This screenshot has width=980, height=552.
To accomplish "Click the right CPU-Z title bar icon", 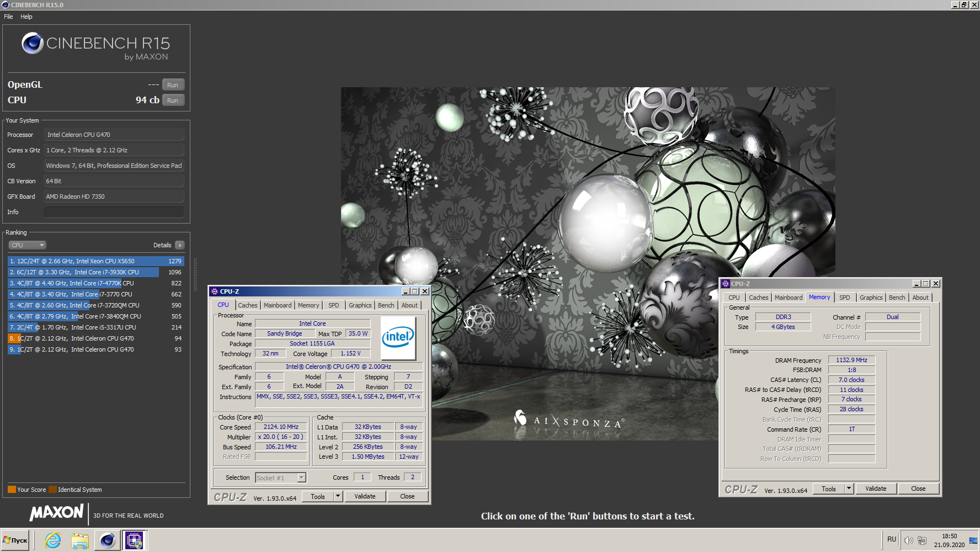I will pyautogui.click(x=726, y=284).
